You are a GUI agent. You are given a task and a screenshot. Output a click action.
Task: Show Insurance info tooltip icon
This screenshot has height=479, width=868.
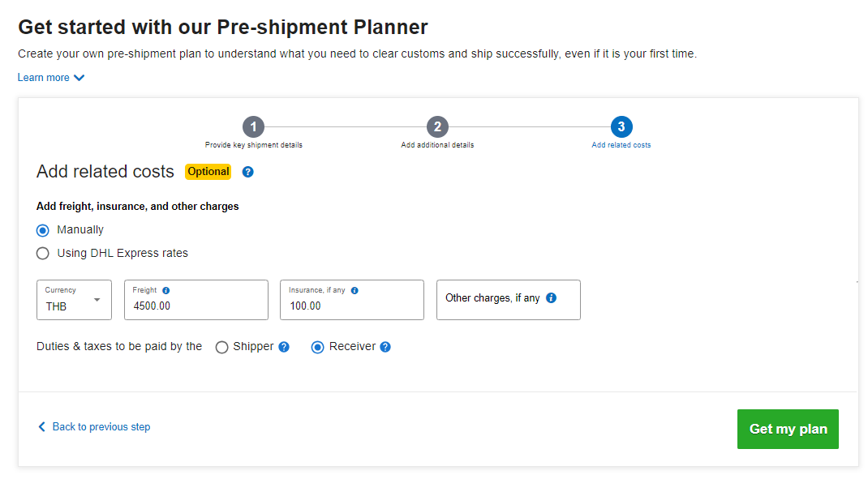click(x=355, y=290)
